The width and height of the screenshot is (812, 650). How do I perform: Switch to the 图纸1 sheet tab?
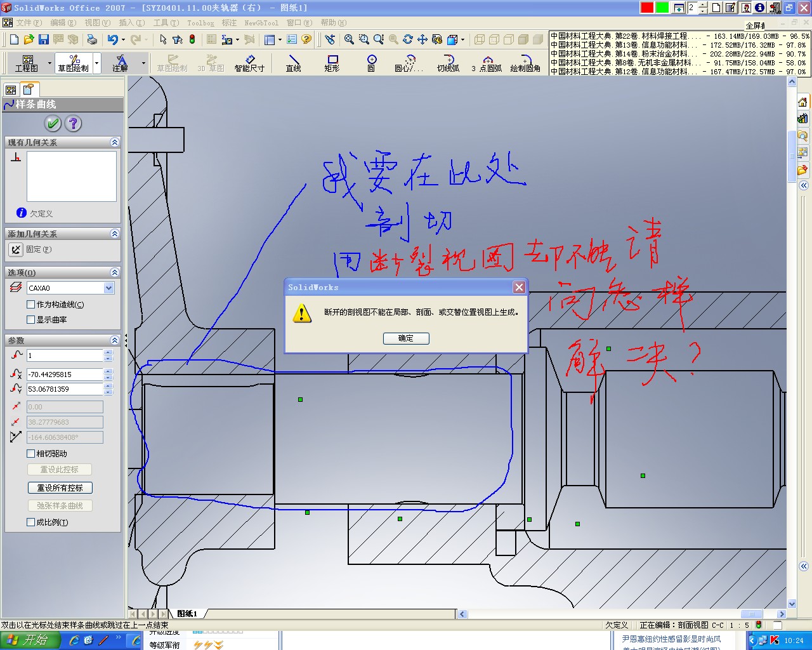point(188,614)
